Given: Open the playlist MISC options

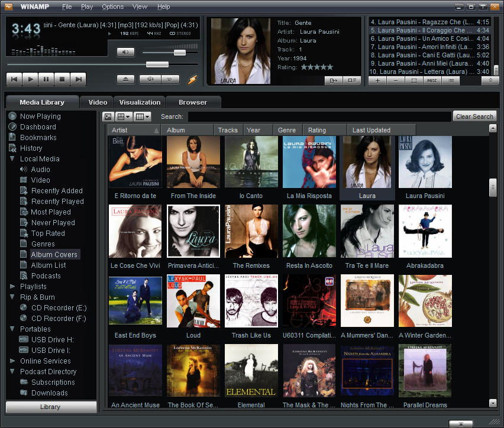Looking at the screenshot, I should (x=432, y=80).
